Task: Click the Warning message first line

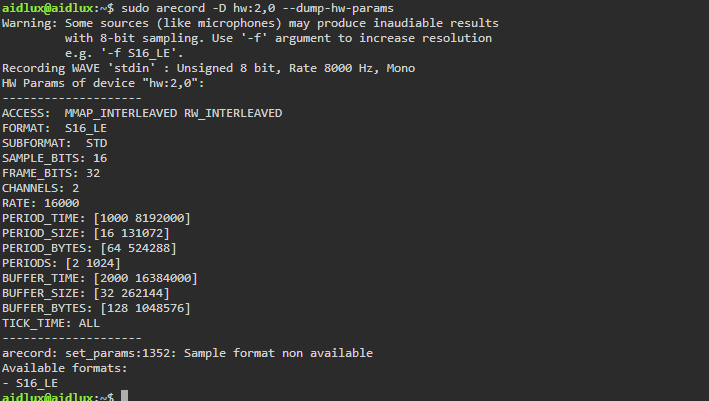Action: point(250,23)
